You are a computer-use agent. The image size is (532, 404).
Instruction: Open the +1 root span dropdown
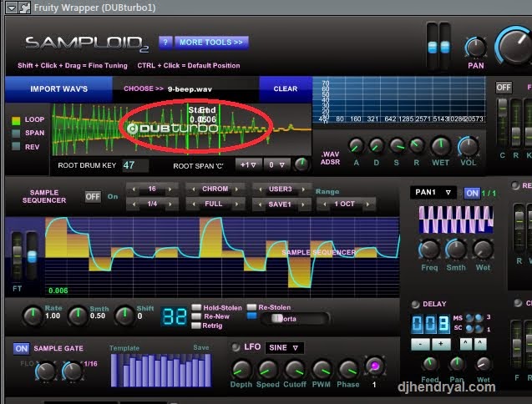pos(248,165)
